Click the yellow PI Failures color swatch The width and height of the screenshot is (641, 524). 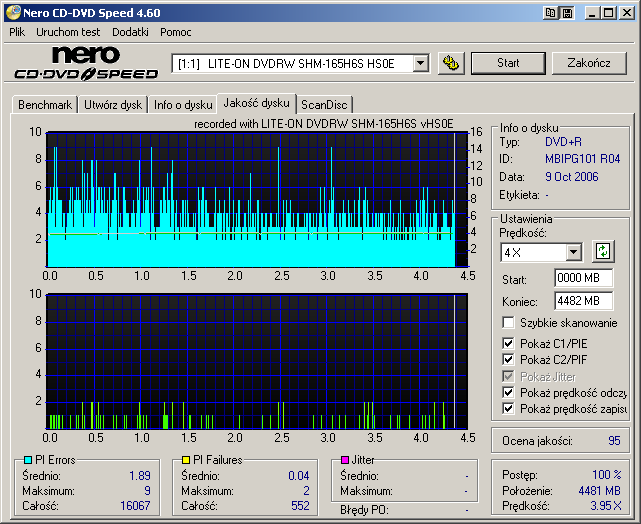click(186, 460)
